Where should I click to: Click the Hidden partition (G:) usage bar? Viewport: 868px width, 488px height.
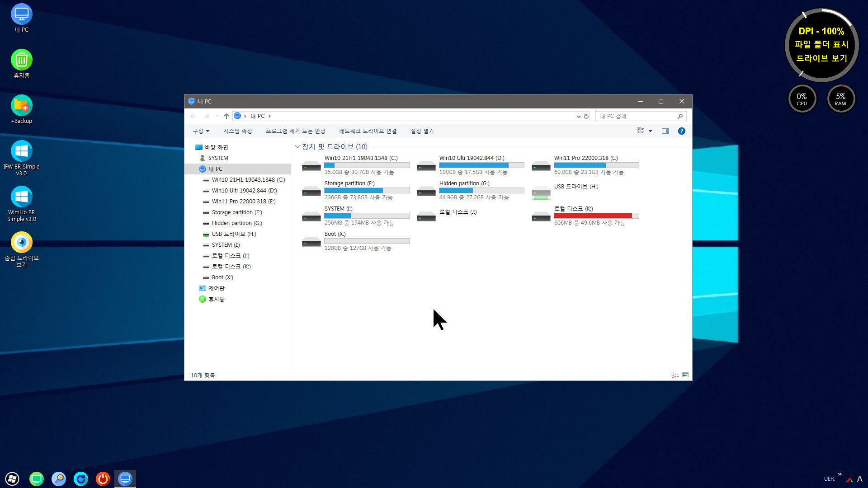[x=481, y=191]
